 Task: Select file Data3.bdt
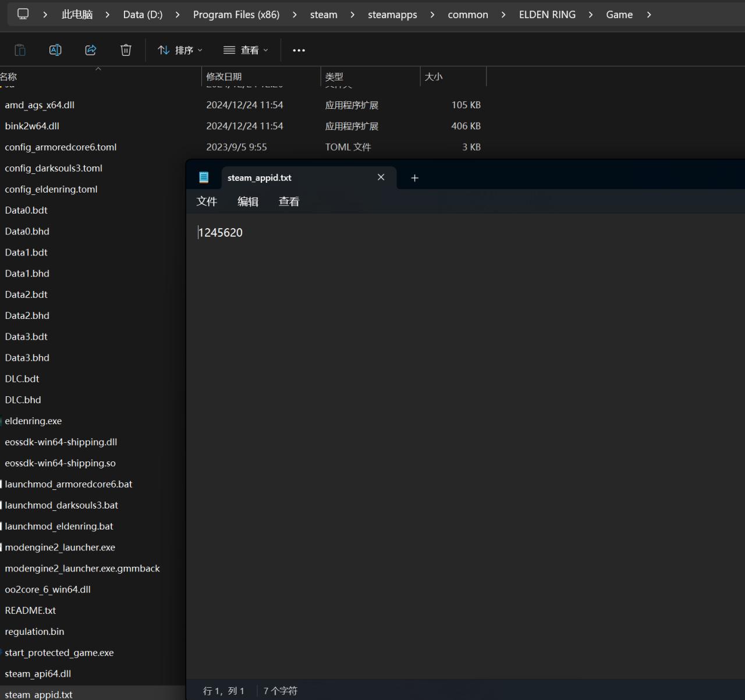26,336
